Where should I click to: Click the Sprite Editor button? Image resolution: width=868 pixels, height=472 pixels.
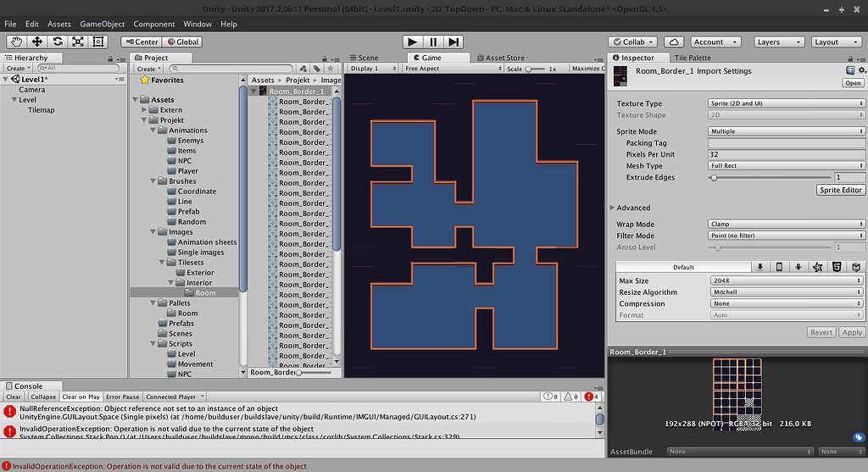(840, 190)
